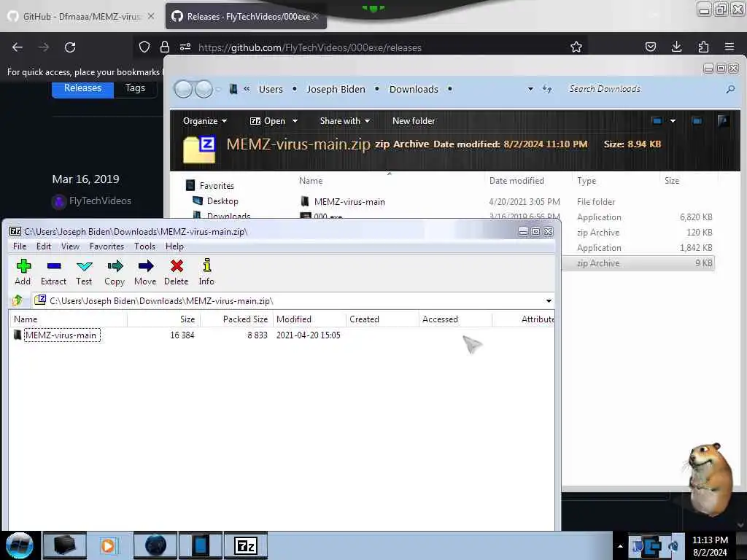Expand Explorer view options dropdown arrow

point(673,121)
